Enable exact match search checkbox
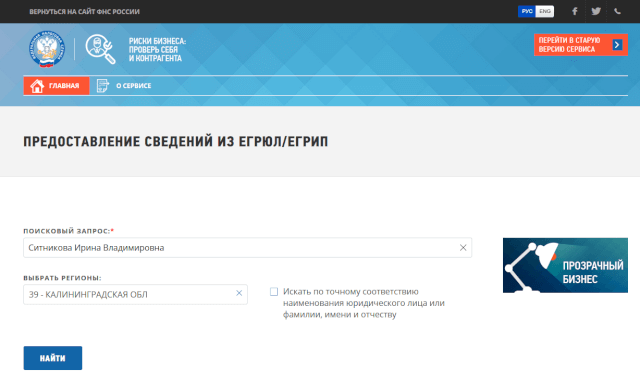Image resolution: width=640 pixels, height=381 pixels. click(274, 292)
